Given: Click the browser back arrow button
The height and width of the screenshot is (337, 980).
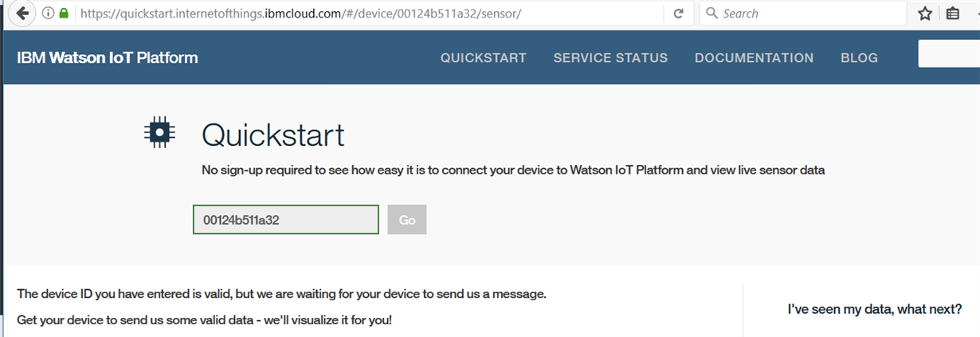Looking at the screenshot, I should [x=23, y=14].
